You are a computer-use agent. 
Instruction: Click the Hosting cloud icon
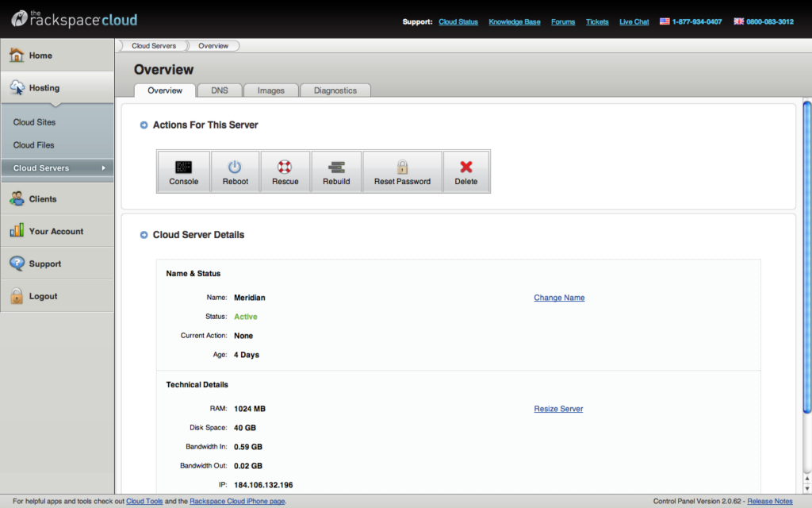tap(17, 87)
